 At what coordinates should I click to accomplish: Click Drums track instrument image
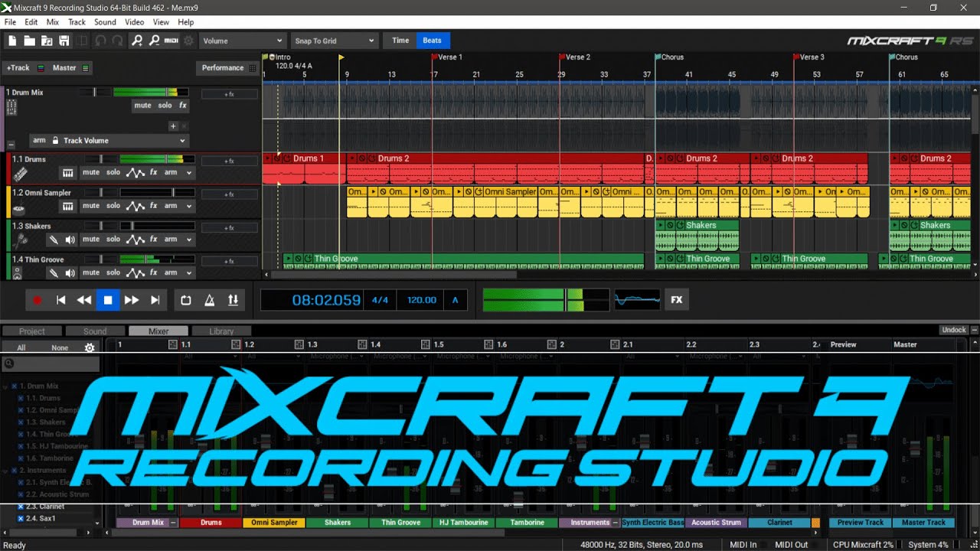[19, 174]
